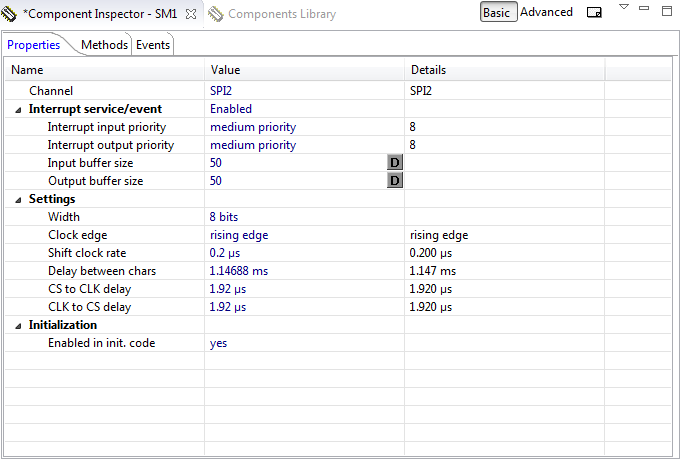Switch to Advanced view mode

click(546, 13)
